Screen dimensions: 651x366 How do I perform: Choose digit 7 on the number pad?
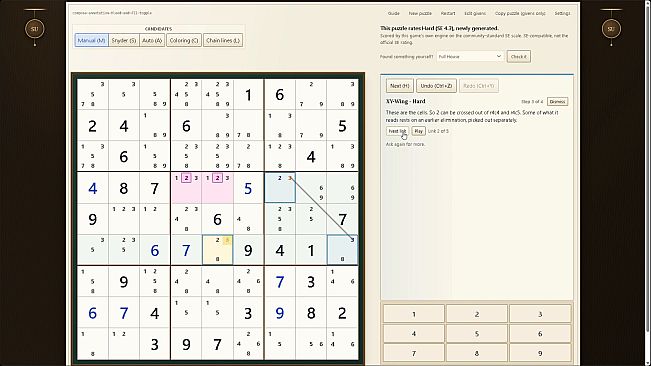pyautogui.click(x=414, y=354)
